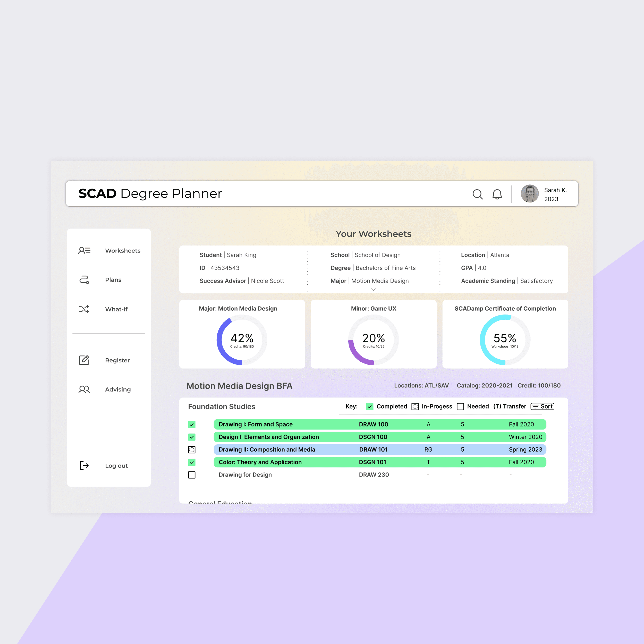The height and width of the screenshot is (644, 644).
Task: Open the What-if menu item
Action: [116, 309]
